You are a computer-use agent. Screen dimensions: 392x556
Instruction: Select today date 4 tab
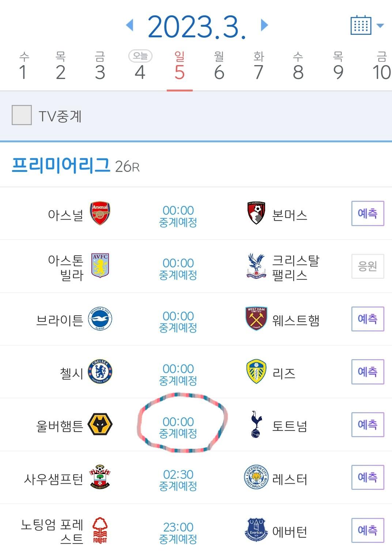point(140,67)
